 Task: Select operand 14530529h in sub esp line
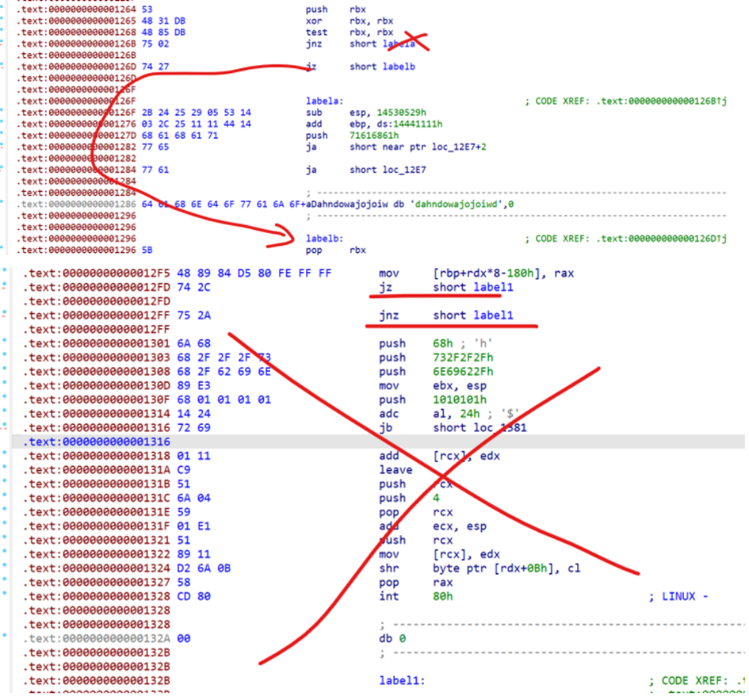pyautogui.click(x=401, y=113)
